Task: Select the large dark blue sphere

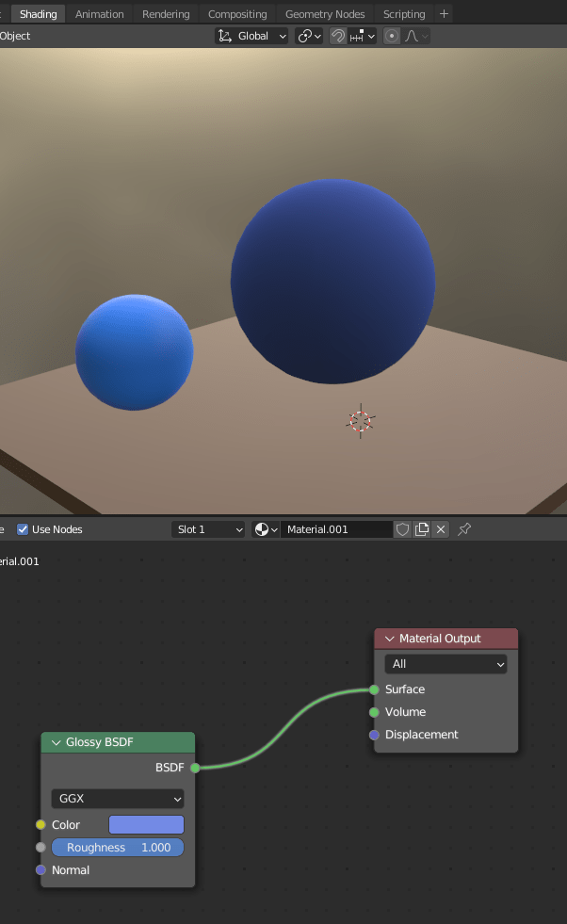Action: pos(333,282)
